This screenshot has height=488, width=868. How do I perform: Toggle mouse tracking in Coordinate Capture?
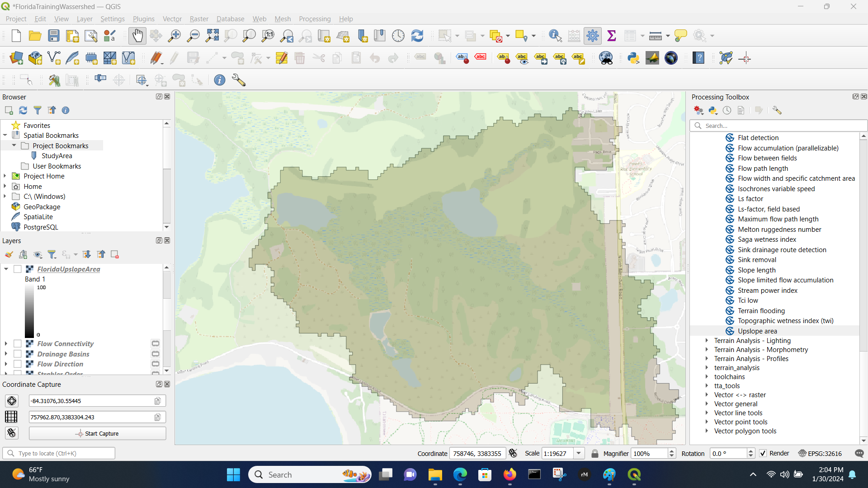[12, 433]
